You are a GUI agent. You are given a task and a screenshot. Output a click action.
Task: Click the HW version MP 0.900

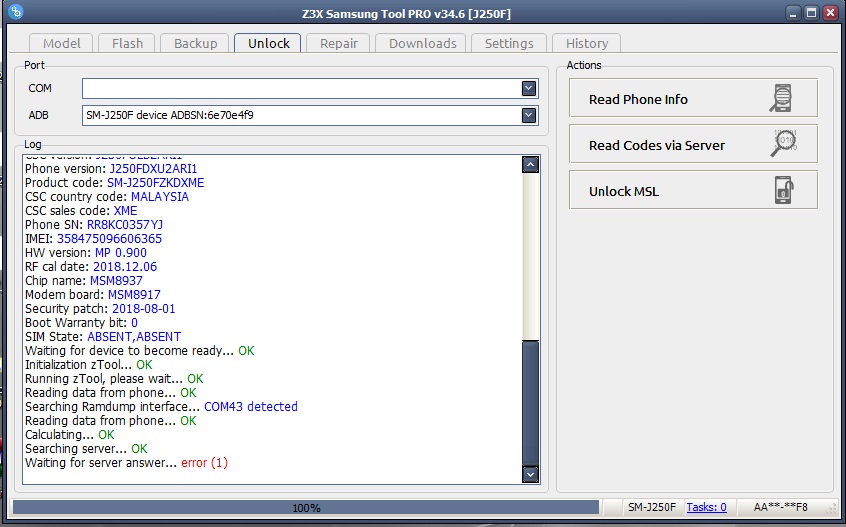click(121, 252)
